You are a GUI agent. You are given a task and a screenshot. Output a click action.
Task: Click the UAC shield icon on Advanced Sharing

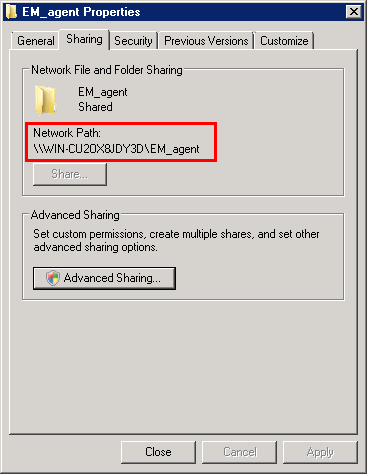coord(53,278)
